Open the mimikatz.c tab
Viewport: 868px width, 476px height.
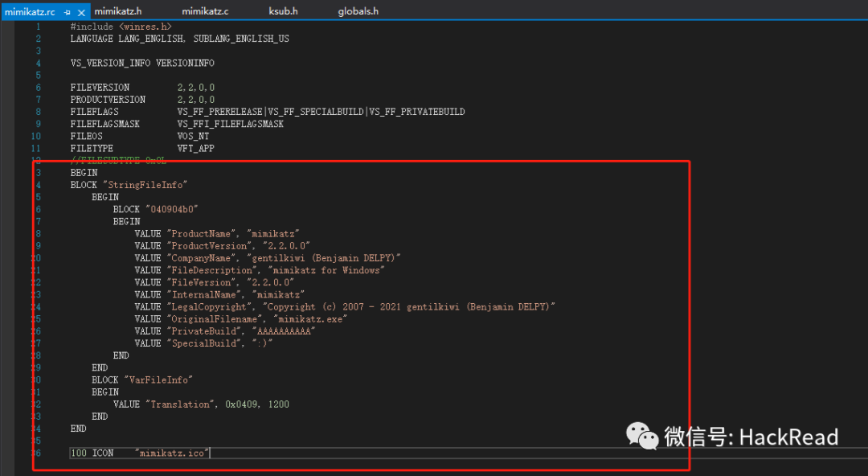[x=206, y=11]
